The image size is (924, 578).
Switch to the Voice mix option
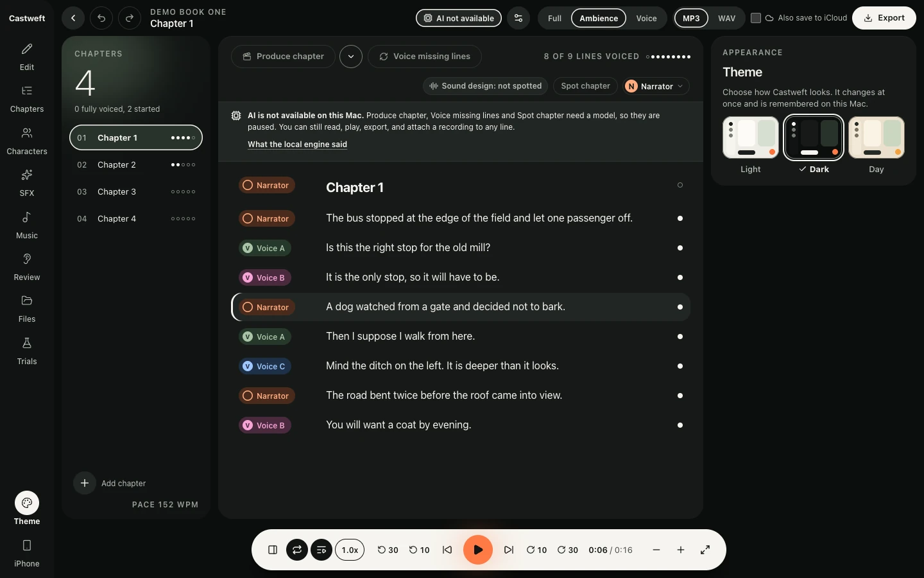646,18
